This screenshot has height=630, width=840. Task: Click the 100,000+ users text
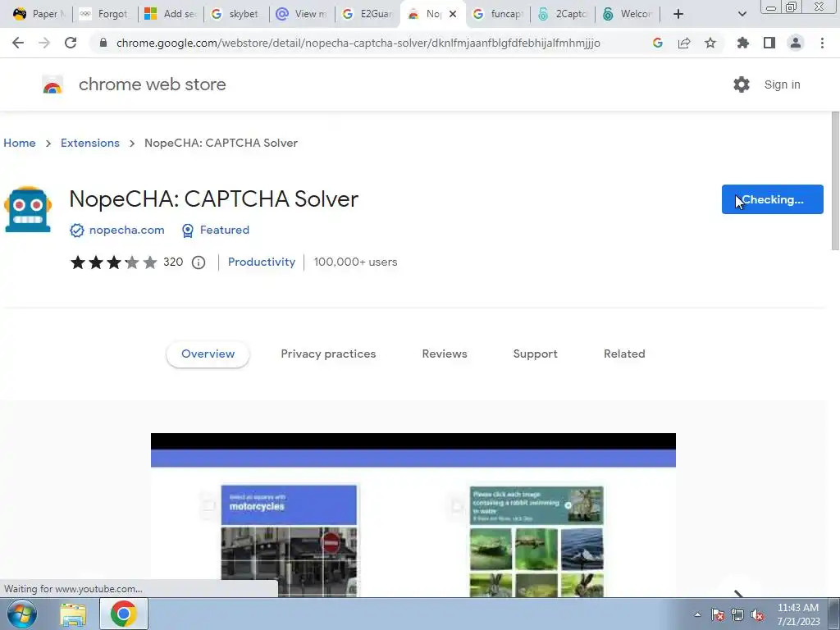point(356,262)
